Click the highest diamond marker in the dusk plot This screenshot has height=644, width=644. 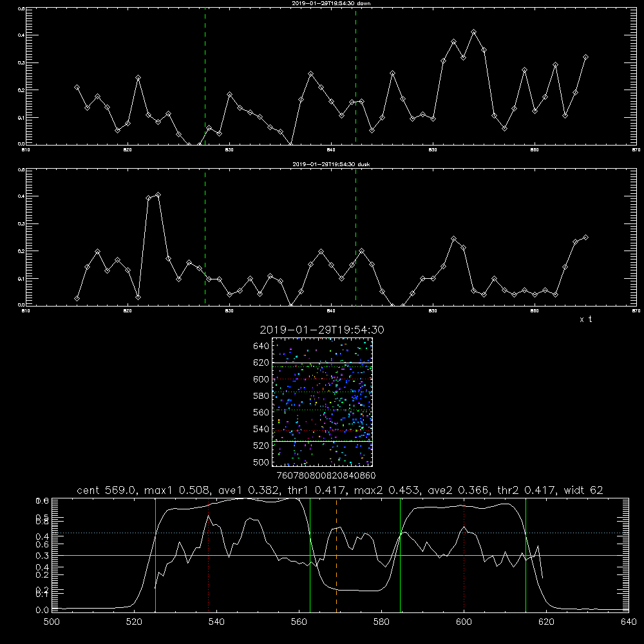tap(158, 195)
